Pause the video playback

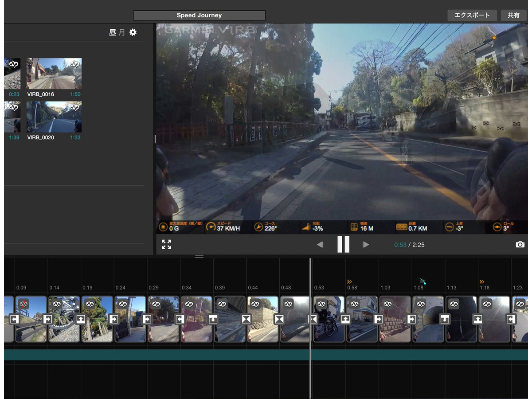(343, 244)
